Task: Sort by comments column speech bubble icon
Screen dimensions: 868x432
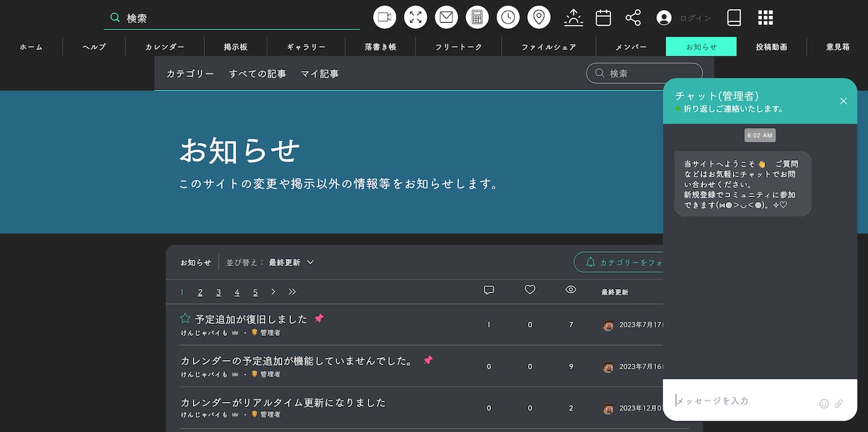Action: click(489, 290)
